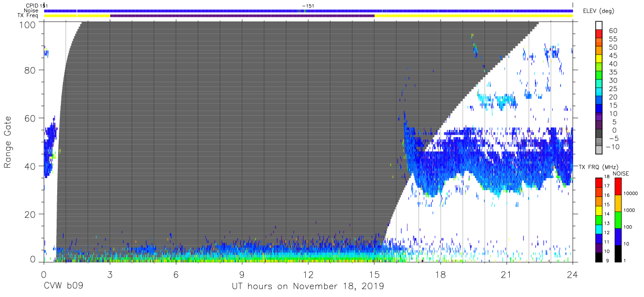Screen dimensions: 644x297
Task: Click the "TX FRQ (MHz)" legend title
Action: click(x=598, y=167)
